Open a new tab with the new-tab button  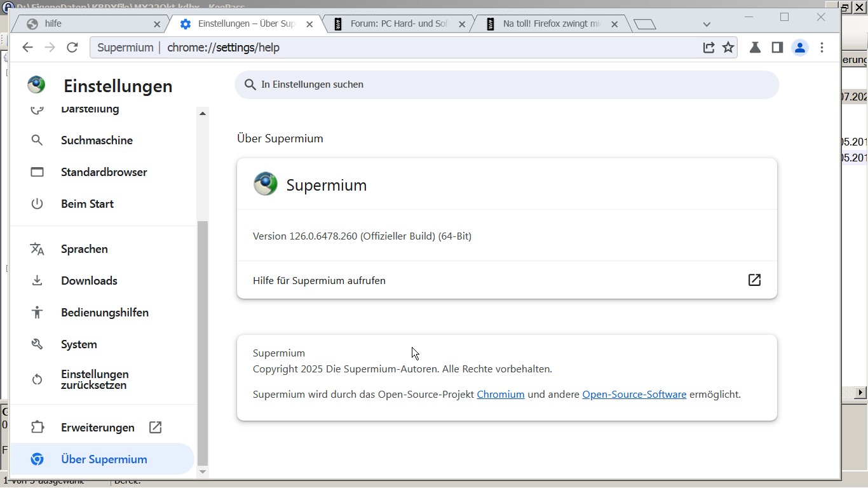click(x=644, y=24)
